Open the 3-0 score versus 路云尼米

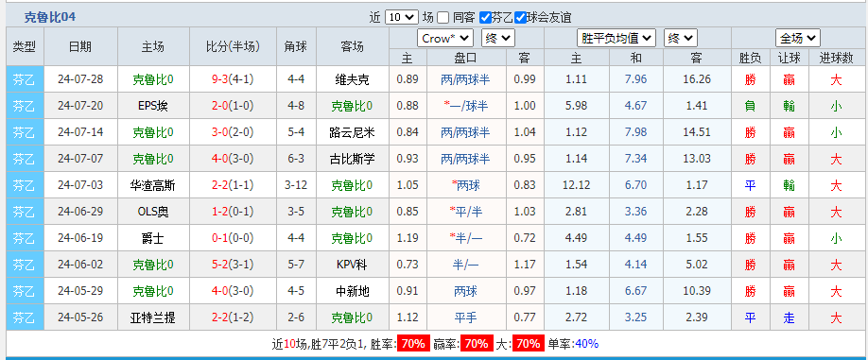(220, 132)
